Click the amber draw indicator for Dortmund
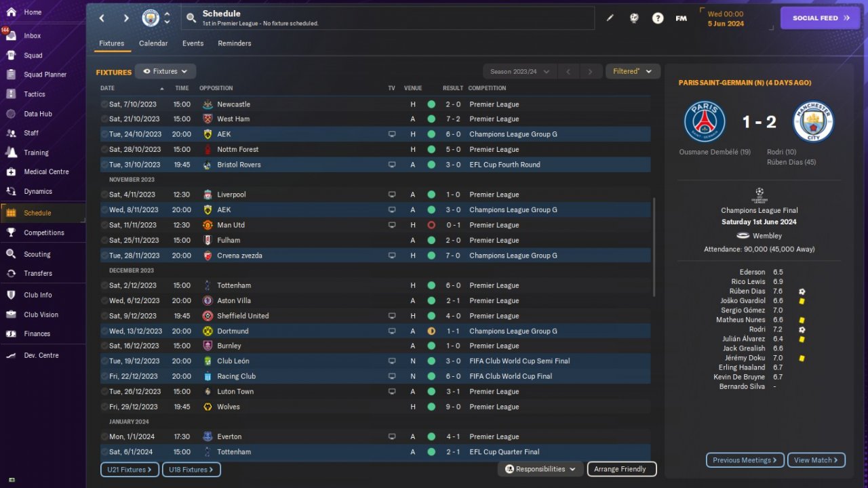The width and height of the screenshot is (868, 488). pos(431,331)
